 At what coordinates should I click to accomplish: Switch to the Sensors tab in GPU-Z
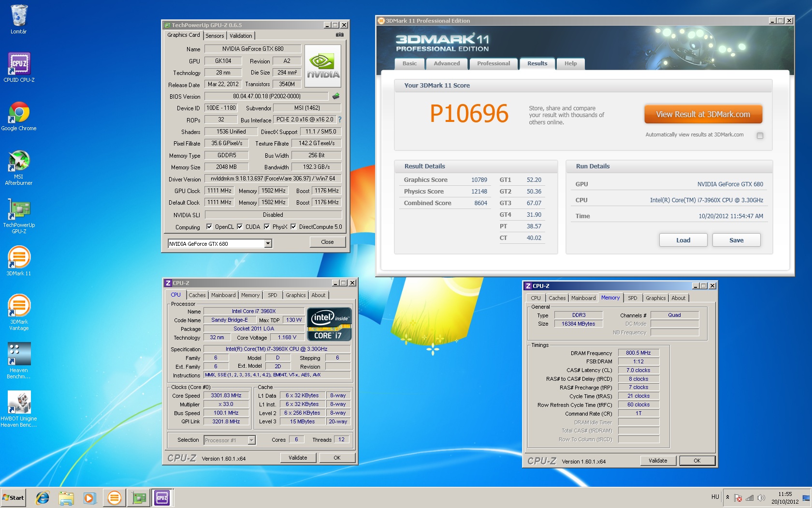pos(215,36)
